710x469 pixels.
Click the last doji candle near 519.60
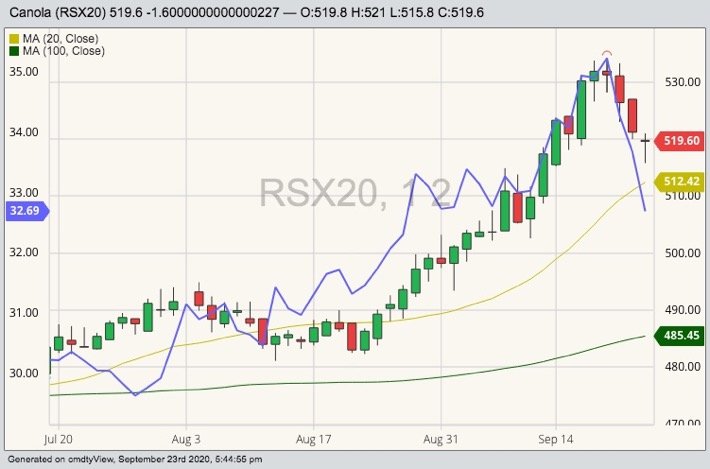646,142
